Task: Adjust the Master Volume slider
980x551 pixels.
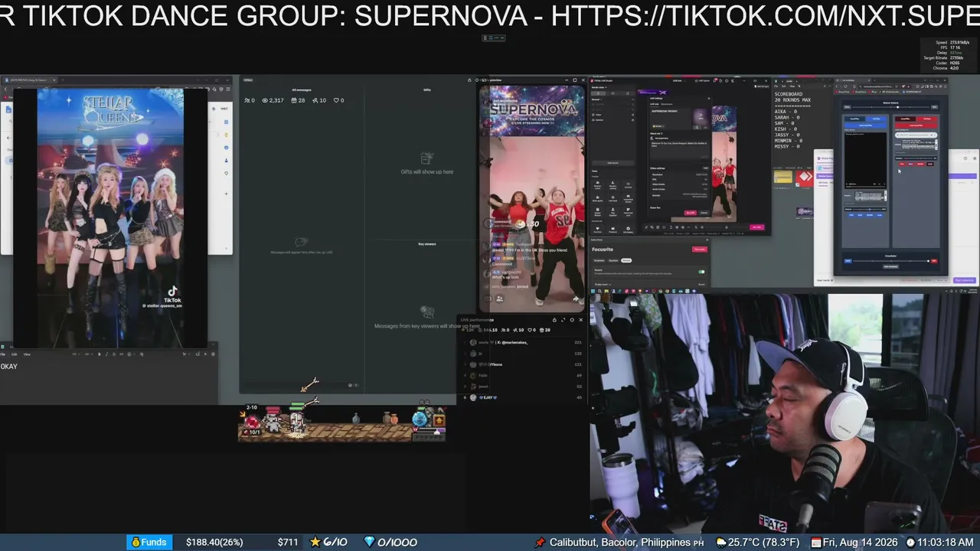Action: click(891, 108)
